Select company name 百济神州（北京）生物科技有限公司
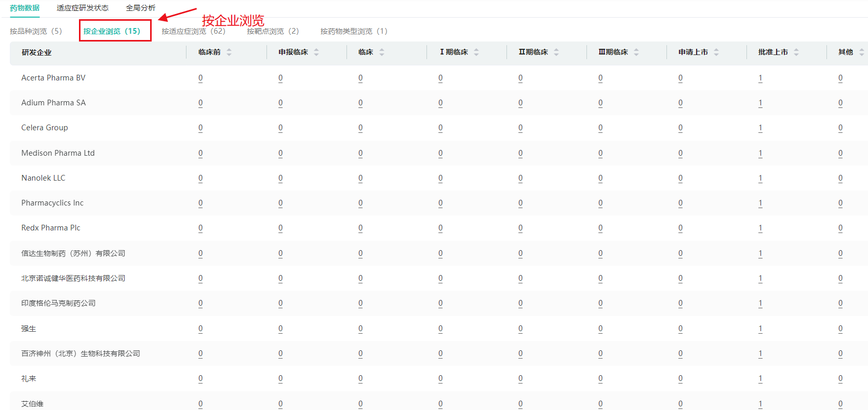 81,353
